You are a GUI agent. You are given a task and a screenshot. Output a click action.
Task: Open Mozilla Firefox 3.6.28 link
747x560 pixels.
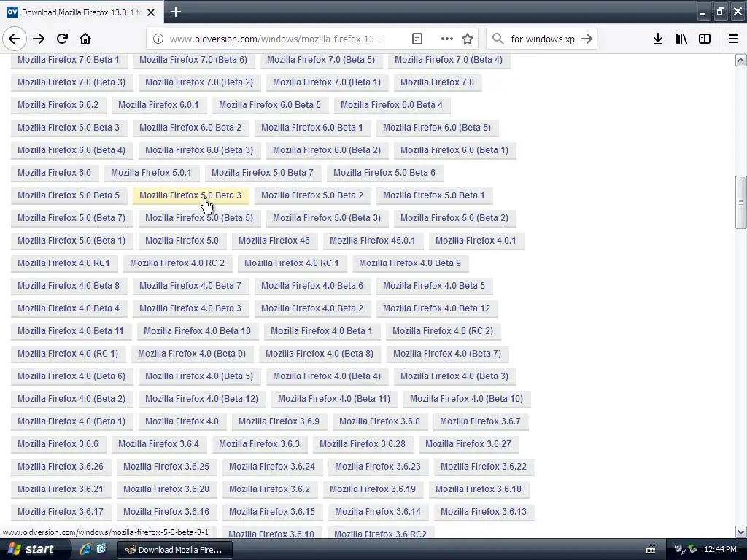click(x=362, y=444)
